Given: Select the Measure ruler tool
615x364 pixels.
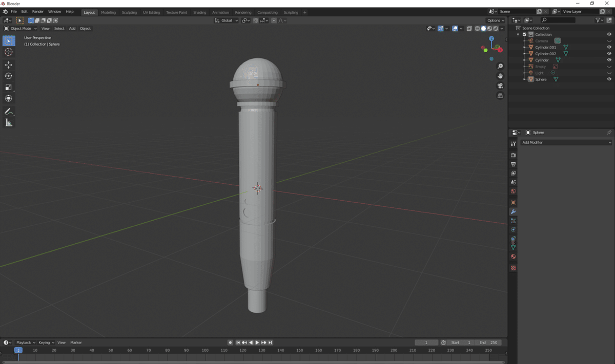Looking at the screenshot, I should pos(9,123).
